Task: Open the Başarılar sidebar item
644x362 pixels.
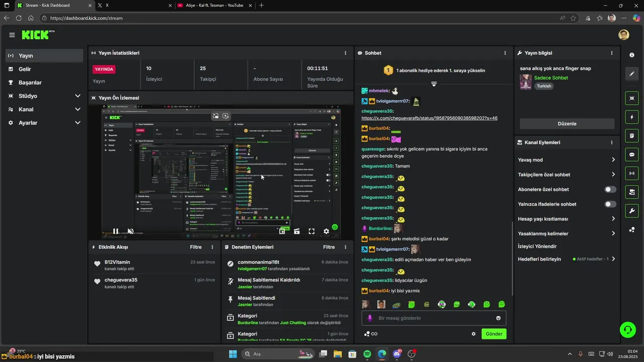Action: (x=44, y=82)
